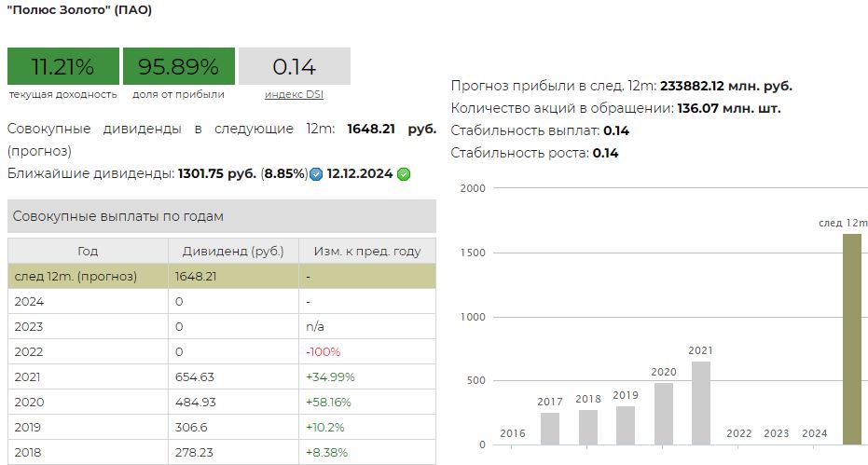This screenshot has height=465, width=868.
Task: Click the 2019 bar in the chart
Action: (626, 425)
